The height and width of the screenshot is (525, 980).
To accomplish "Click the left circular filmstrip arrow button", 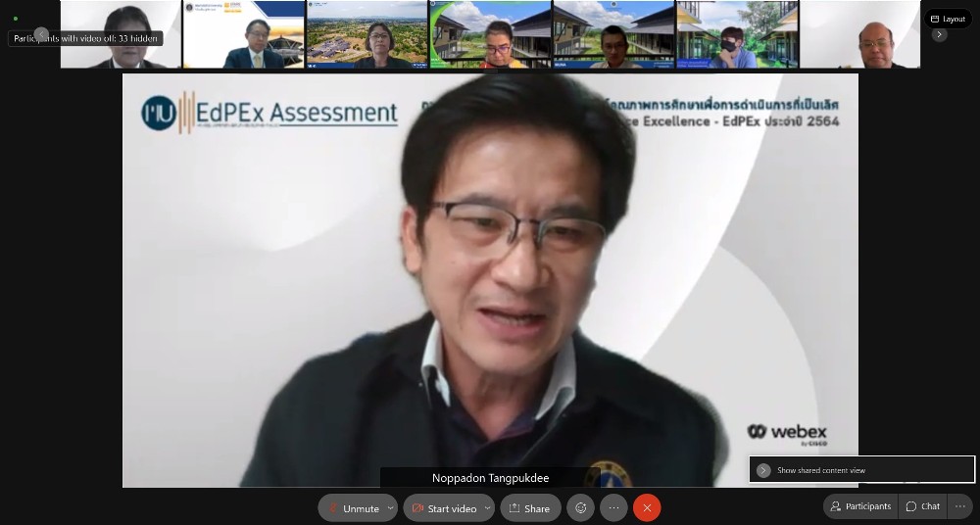I will pyautogui.click(x=41, y=34).
